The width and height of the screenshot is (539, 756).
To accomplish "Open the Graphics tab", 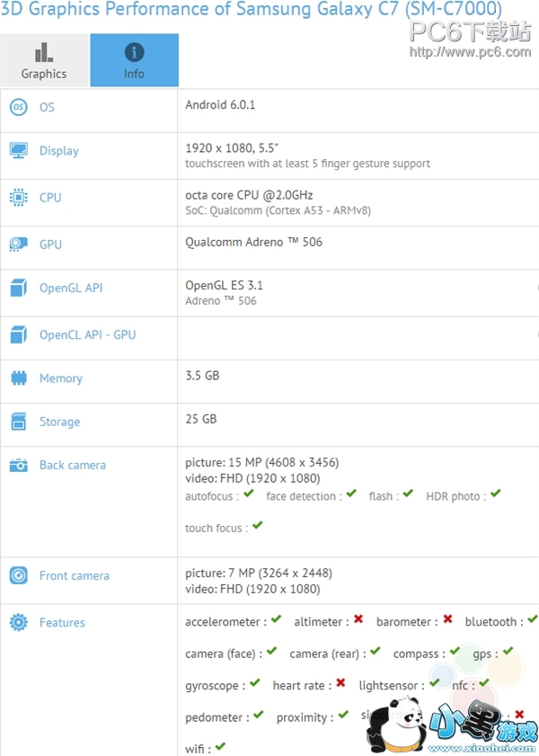I will (44, 60).
